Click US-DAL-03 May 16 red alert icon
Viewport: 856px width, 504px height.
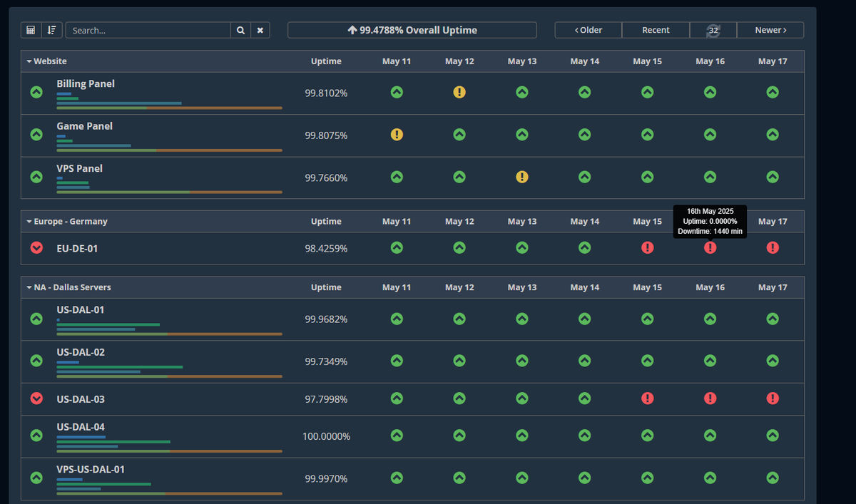pyautogui.click(x=710, y=398)
